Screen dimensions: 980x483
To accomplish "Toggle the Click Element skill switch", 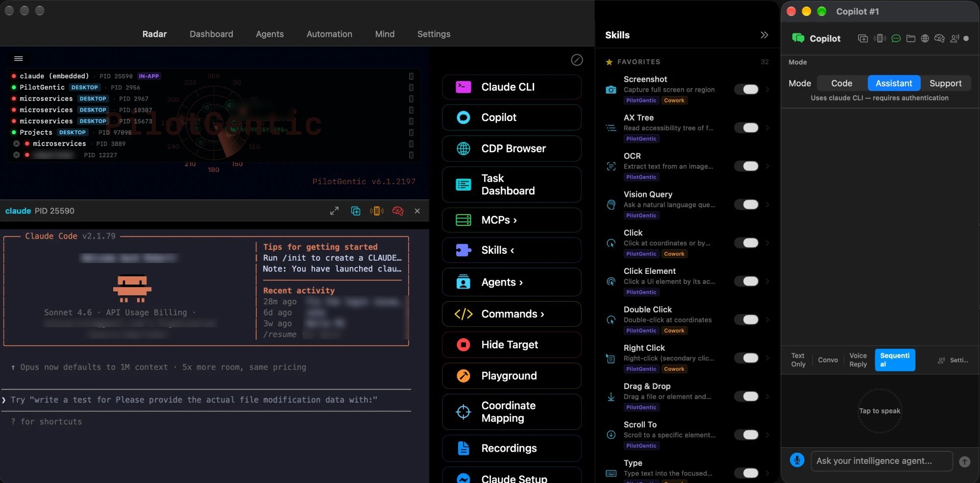I will [746, 281].
